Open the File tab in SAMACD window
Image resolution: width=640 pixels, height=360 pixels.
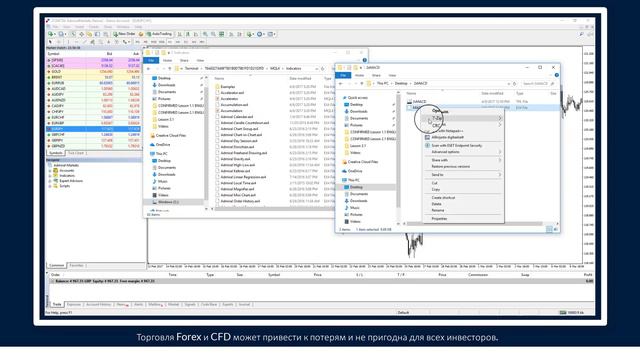343,75
